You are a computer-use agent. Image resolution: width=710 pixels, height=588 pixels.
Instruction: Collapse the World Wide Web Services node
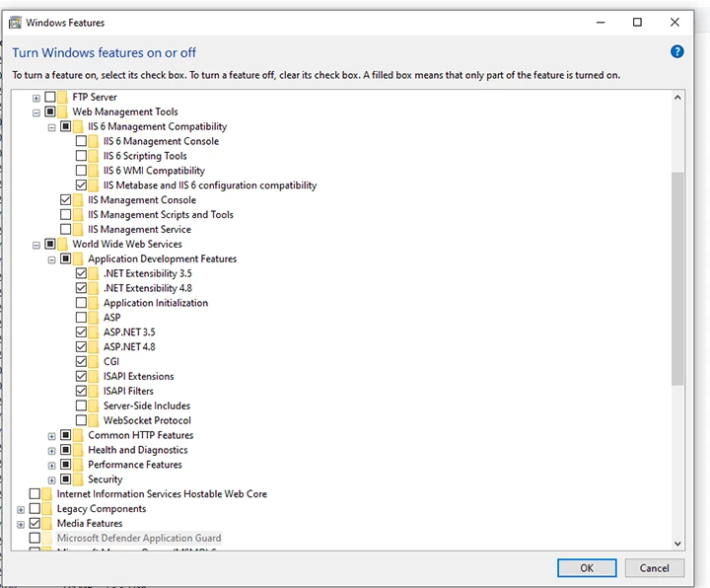pyautogui.click(x=36, y=245)
